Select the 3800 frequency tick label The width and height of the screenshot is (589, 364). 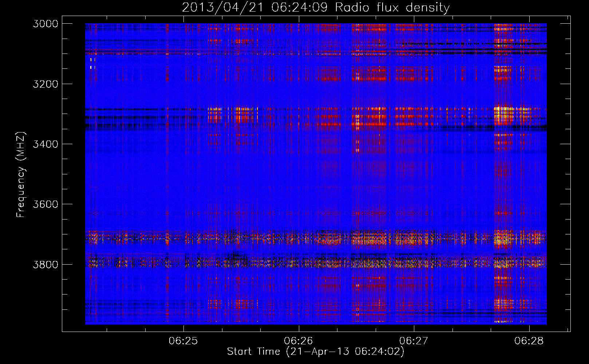pos(46,264)
